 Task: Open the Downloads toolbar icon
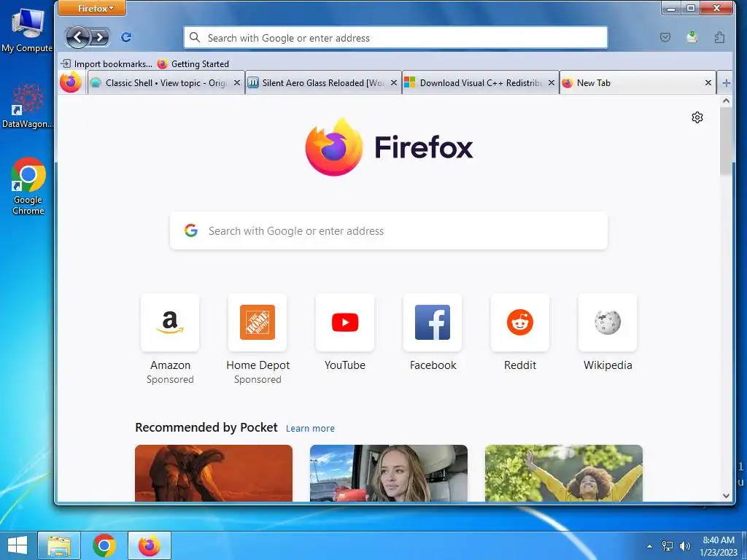(x=692, y=37)
